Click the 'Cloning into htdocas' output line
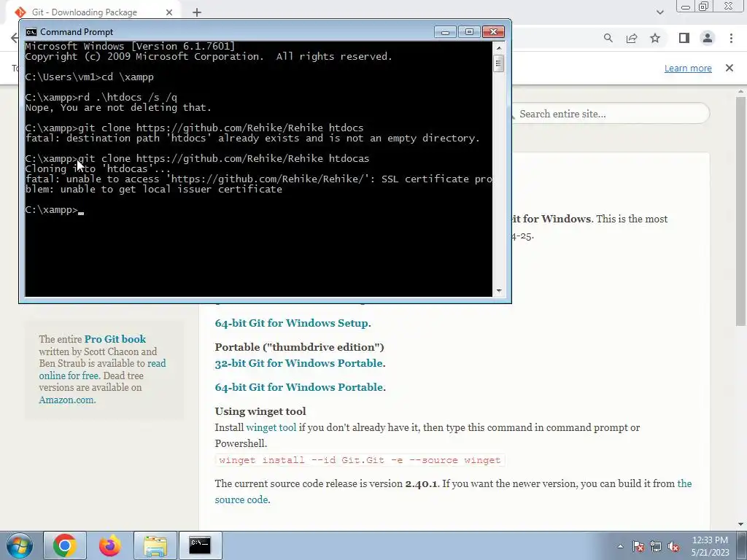This screenshot has height=560, width=747. click(x=98, y=168)
